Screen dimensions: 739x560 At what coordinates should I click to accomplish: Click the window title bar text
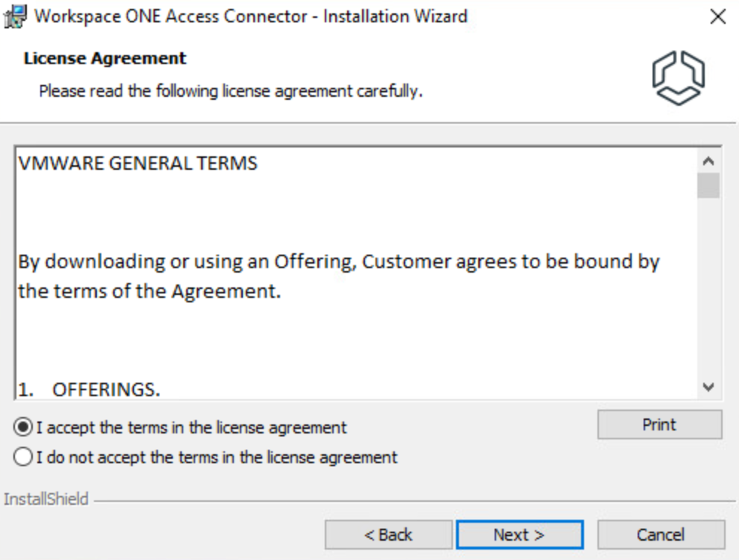pyautogui.click(x=251, y=16)
